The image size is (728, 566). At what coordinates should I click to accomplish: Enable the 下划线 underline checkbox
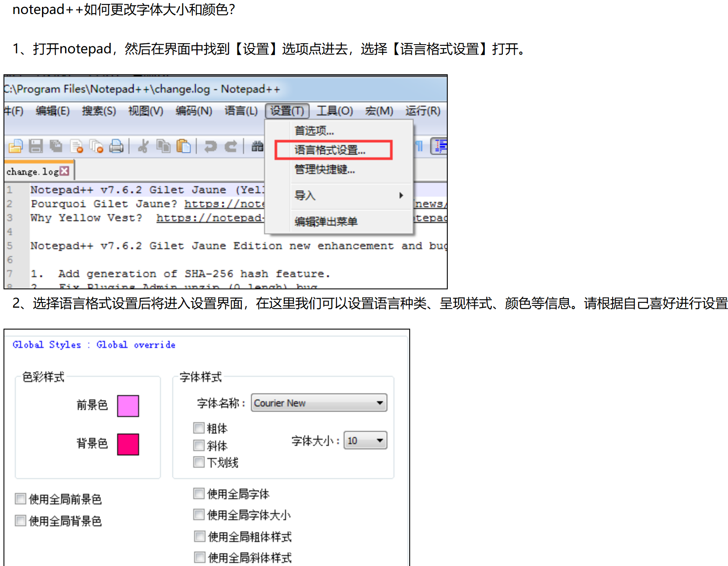point(199,462)
